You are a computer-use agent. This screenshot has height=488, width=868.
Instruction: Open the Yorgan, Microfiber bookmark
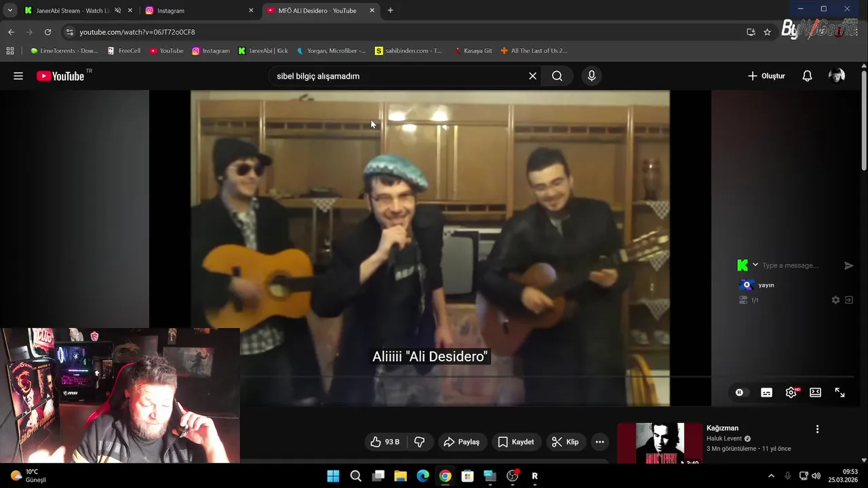coord(331,51)
